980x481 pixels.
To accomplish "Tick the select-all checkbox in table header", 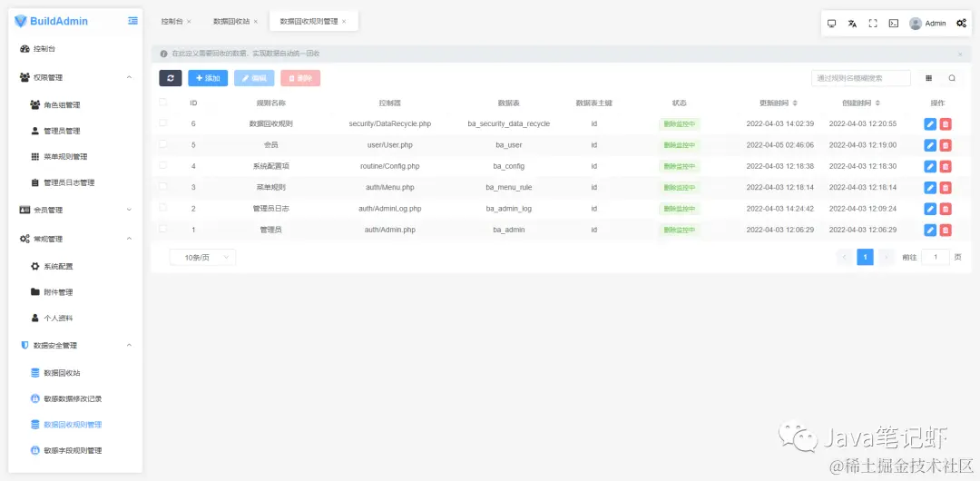I will 163,102.
